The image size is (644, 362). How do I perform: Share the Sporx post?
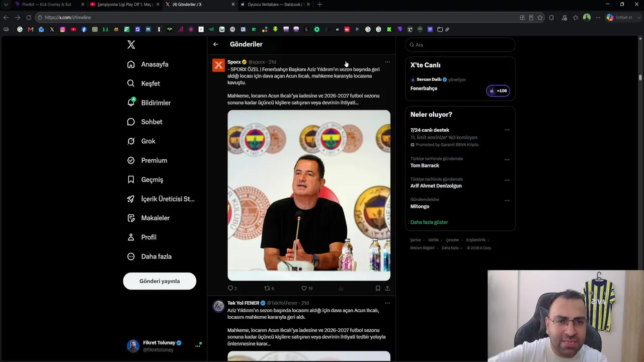[387, 288]
